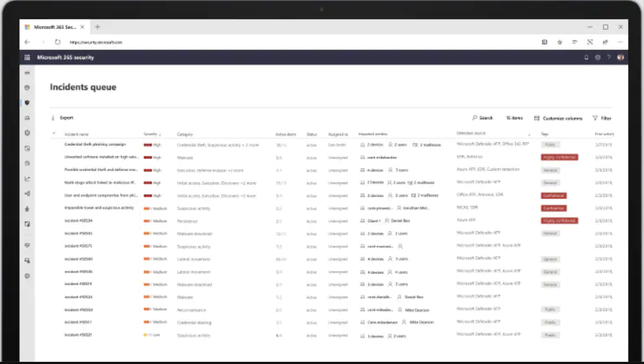Click the Office ATP, Antivirus, EDR source cell
644x364 pixels.
pyautogui.click(x=480, y=194)
